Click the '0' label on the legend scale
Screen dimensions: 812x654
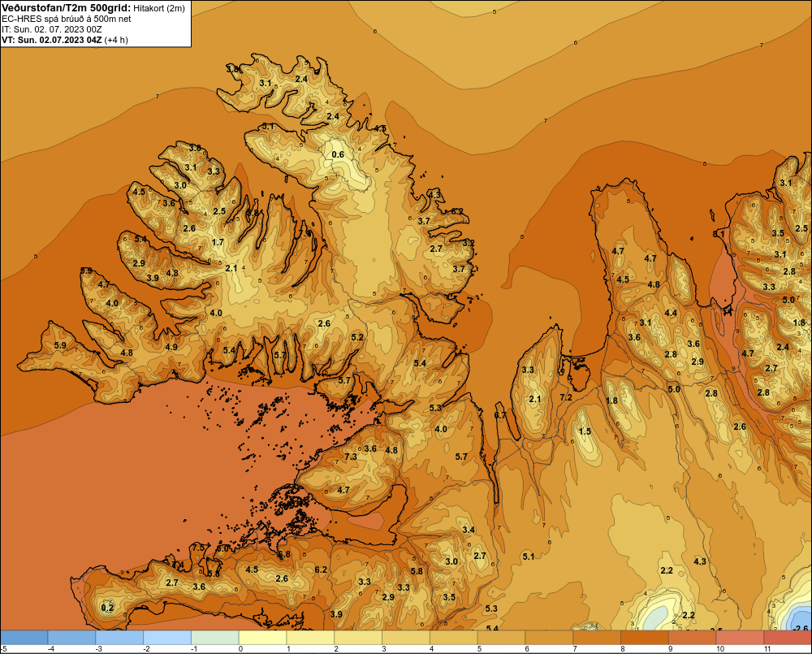240,649
